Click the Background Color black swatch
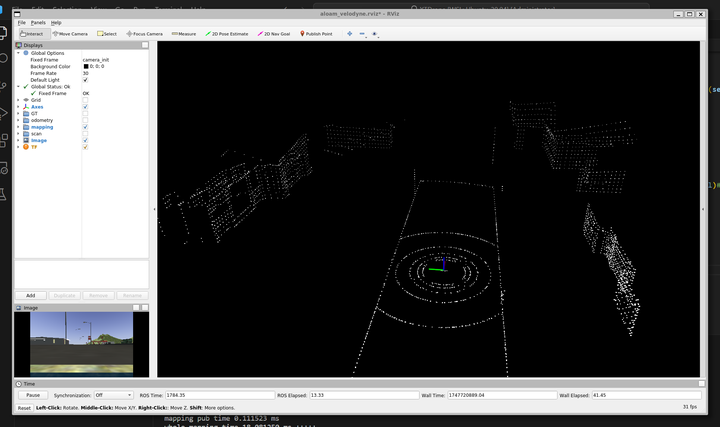 (86, 66)
